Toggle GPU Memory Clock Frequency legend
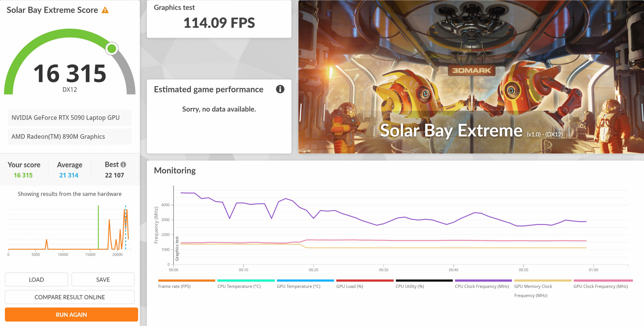This screenshot has height=326, width=644. [x=533, y=286]
